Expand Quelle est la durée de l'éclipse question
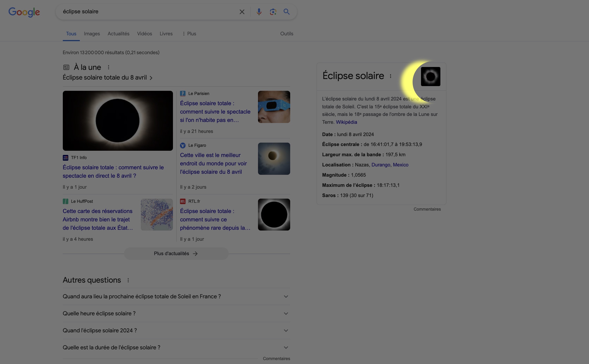Screen dimensions: 589x364 coord(176,348)
